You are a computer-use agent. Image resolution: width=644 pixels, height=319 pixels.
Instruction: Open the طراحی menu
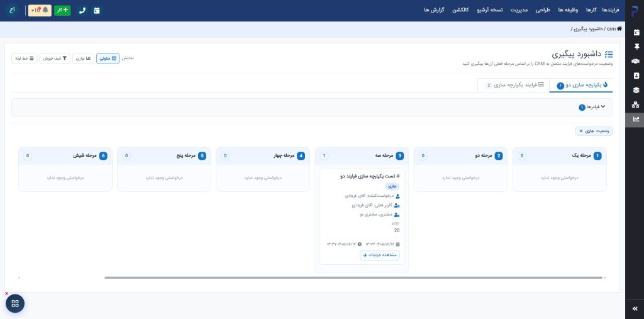pyautogui.click(x=543, y=10)
